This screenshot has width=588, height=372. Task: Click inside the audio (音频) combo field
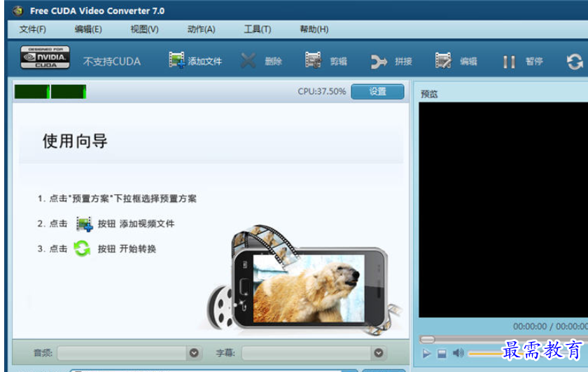point(122,353)
